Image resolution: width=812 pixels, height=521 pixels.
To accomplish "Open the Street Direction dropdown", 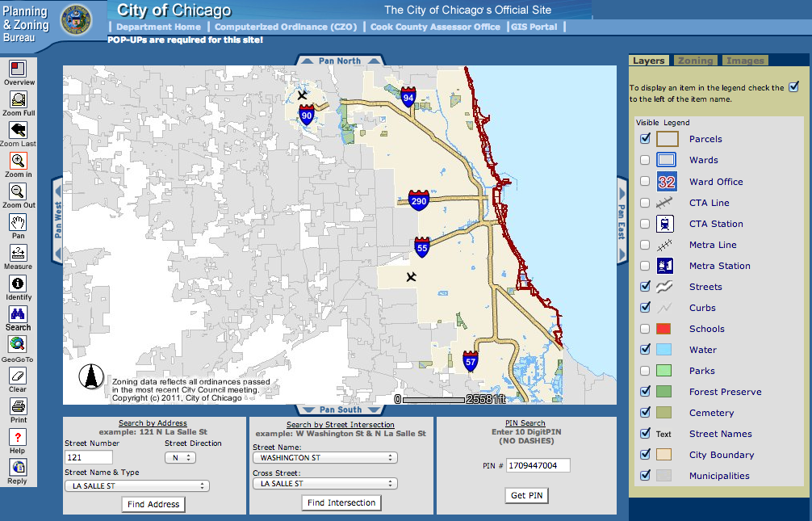I will tap(180, 458).
